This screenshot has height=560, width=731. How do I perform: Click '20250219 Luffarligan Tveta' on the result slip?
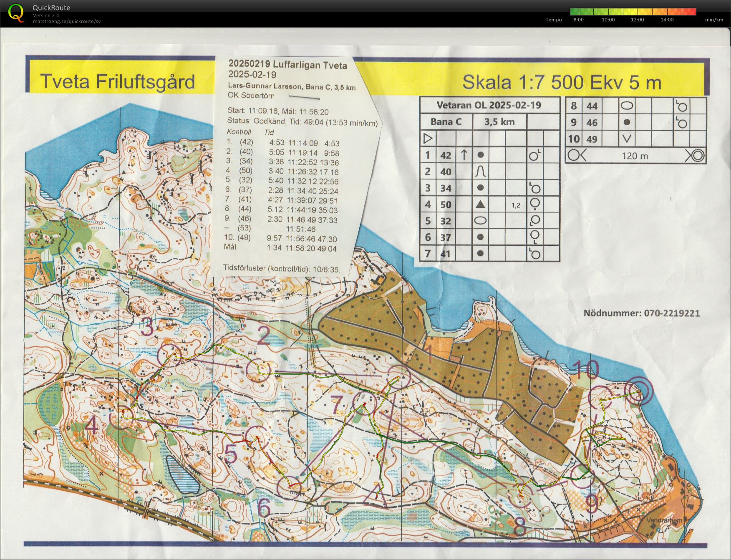click(x=287, y=65)
